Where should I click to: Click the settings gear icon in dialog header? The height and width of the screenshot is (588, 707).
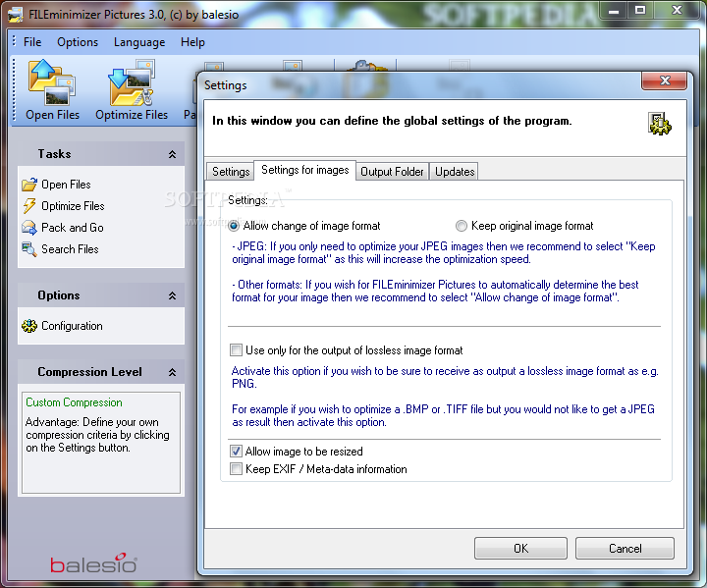tap(660, 124)
